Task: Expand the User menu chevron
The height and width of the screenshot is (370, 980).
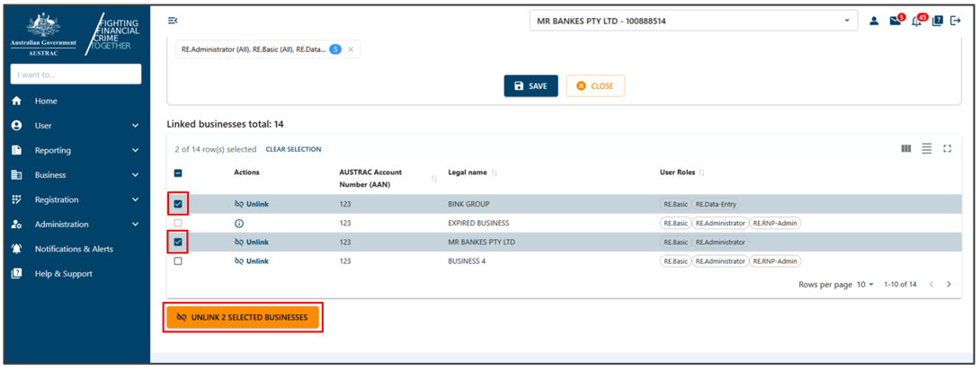Action: pos(135,126)
